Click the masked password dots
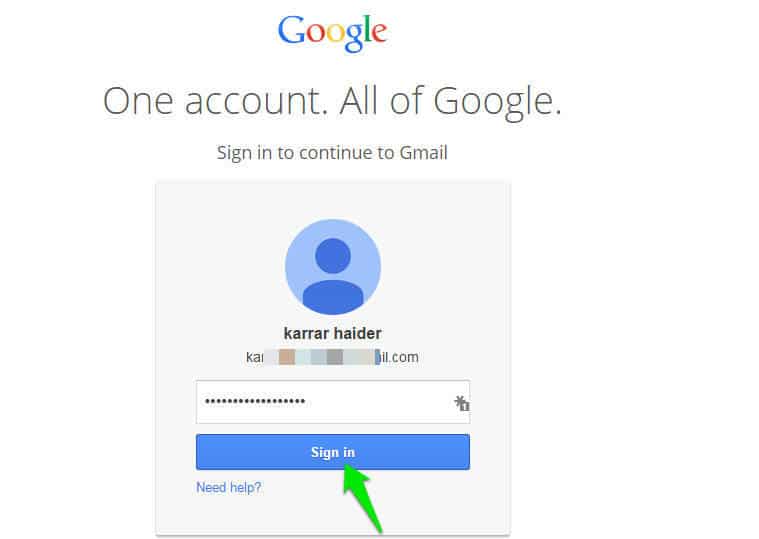Viewport: 759px width, 539px height. coord(255,401)
